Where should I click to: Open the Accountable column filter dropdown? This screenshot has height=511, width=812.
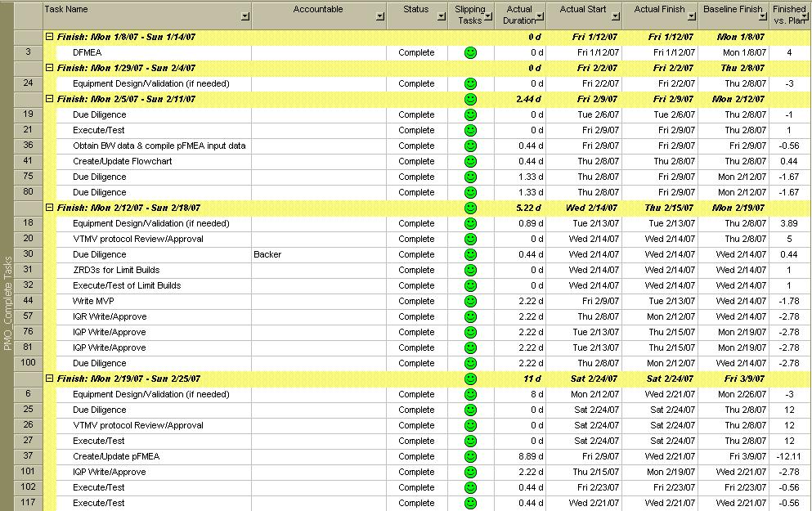point(379,16)
